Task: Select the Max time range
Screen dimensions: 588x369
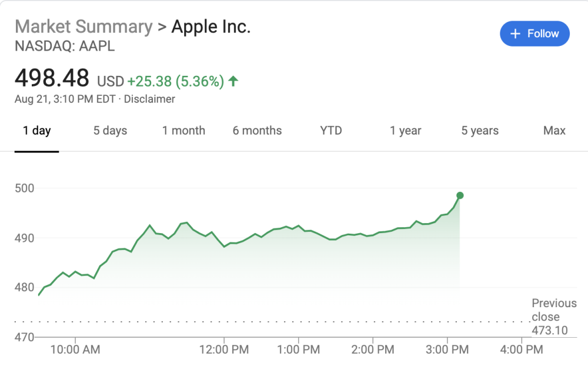Action: (554, 131)
